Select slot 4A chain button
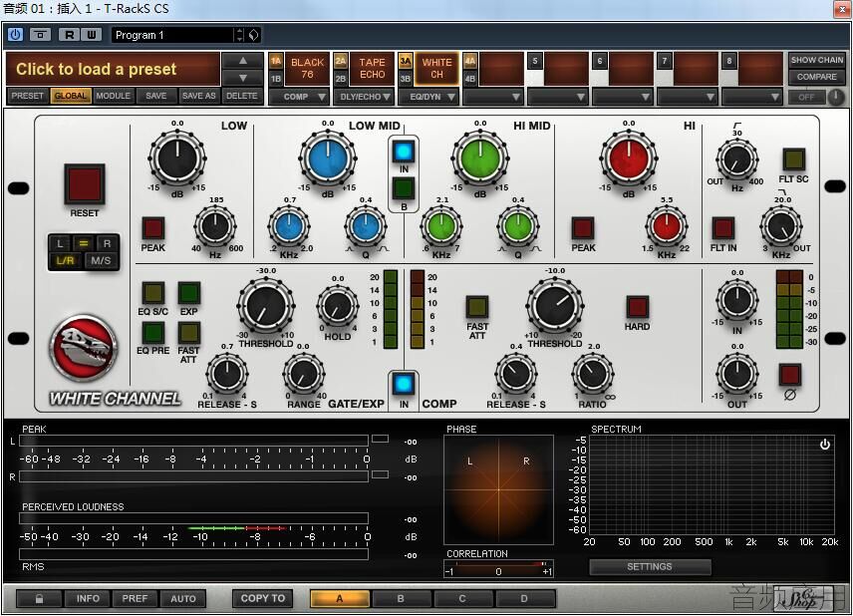The width and height of the screenshot is (853, 616). (470, 61)
